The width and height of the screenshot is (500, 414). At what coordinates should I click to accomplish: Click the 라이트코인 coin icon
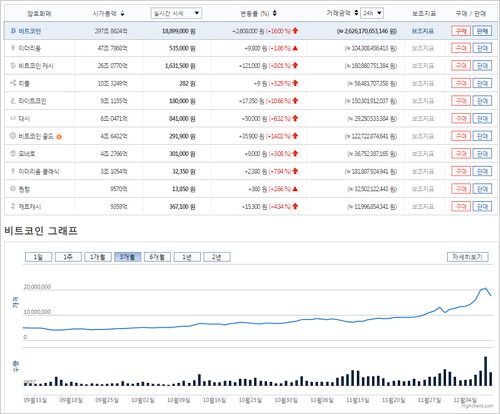tap(13, 101)
